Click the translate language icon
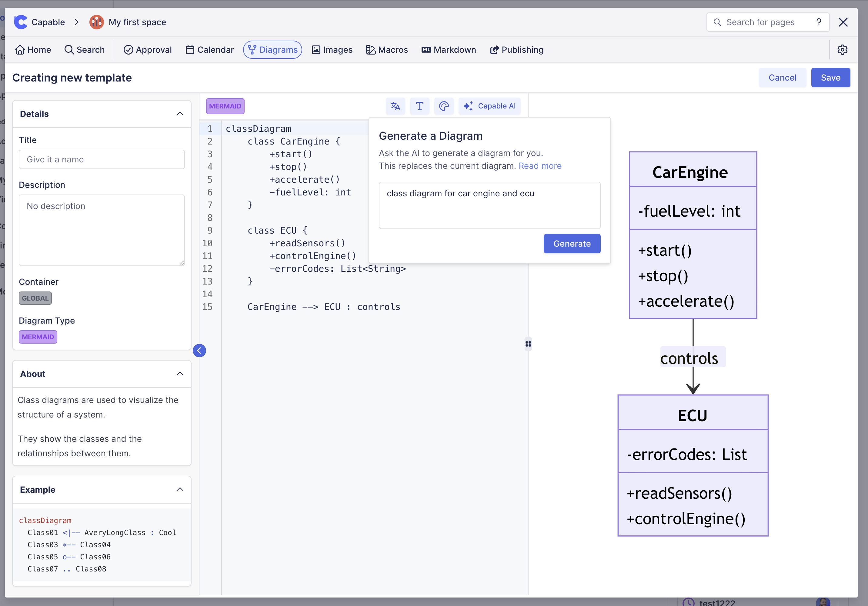 click(395, 106)
